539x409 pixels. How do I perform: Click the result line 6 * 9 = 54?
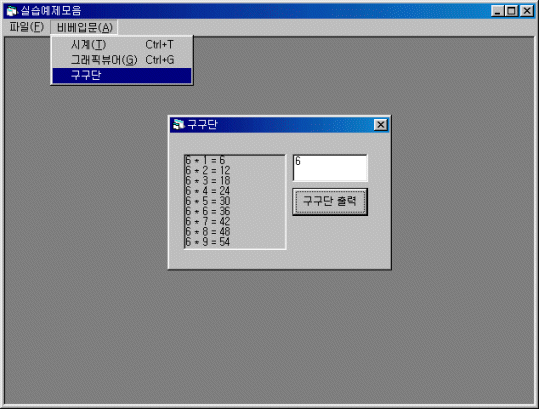point(208,242)
